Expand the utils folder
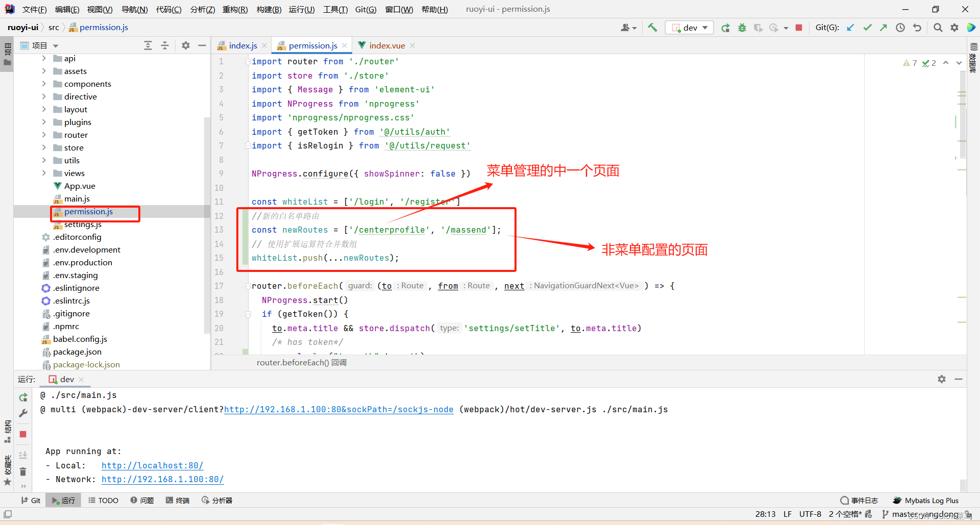The height and width of the screenshot is (525, 980). [44, 160]
